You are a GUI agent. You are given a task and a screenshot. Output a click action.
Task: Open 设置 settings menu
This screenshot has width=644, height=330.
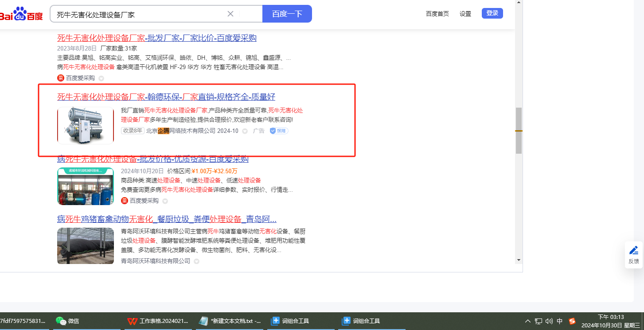click(465, 14)
